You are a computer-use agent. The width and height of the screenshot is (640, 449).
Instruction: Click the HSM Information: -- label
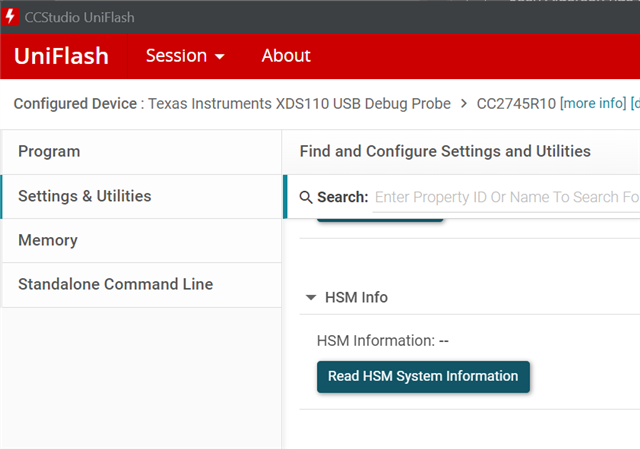point(383,340)
